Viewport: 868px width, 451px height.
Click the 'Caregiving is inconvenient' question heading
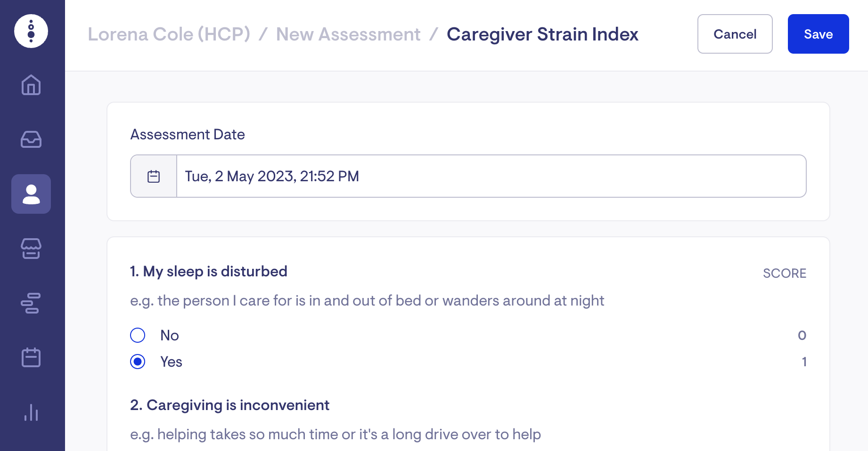pyautogui.click(x=229, y=405)
